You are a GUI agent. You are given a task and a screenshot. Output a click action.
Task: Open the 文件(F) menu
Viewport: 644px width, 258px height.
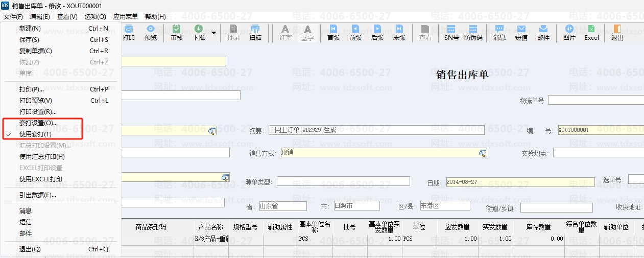pyautogui.click(x=13, y=17)
